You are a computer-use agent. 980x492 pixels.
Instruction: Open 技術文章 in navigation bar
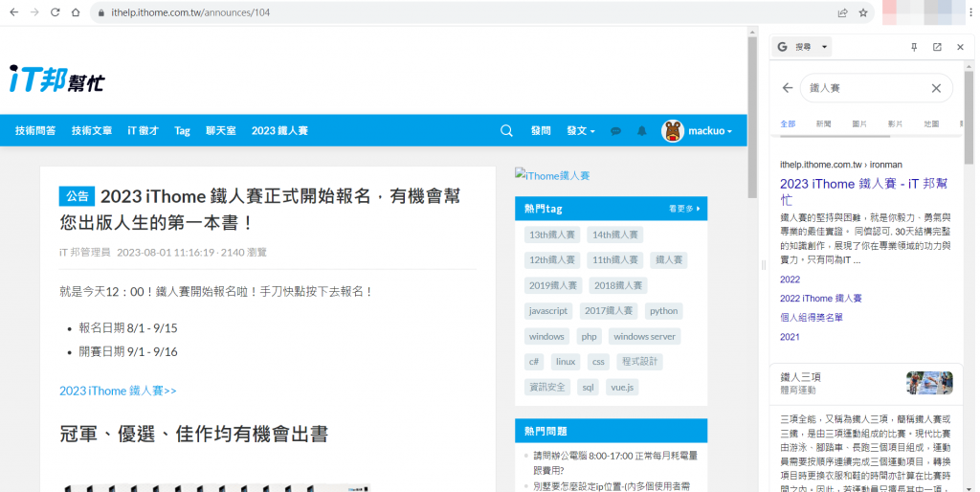(x=92, y=131)
